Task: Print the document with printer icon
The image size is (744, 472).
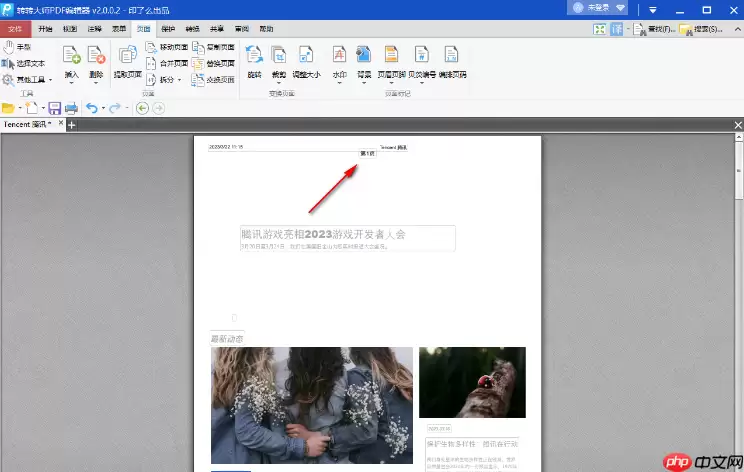Action: [x=71, y=108]
